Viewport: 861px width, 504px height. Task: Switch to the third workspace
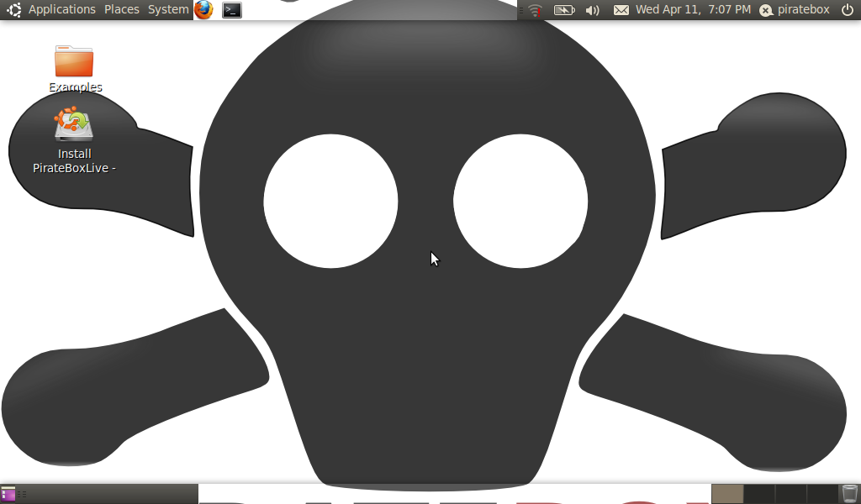point(790,494)
